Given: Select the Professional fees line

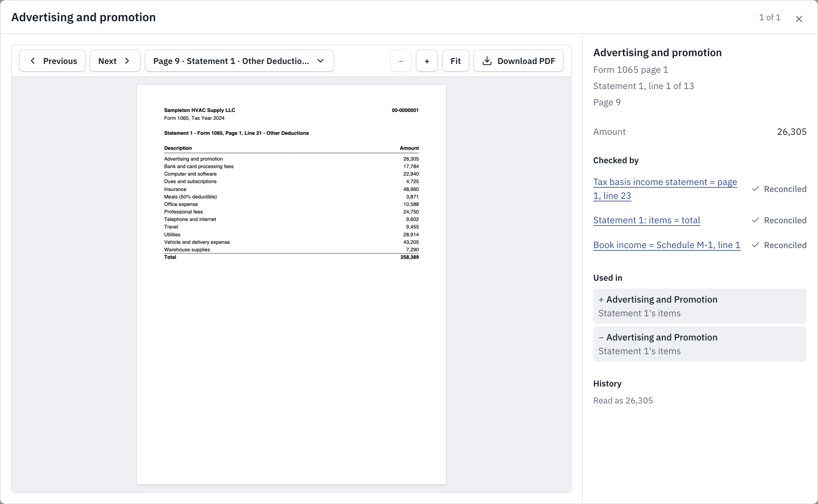Looking at the screenshot, I should pos(291,212).
